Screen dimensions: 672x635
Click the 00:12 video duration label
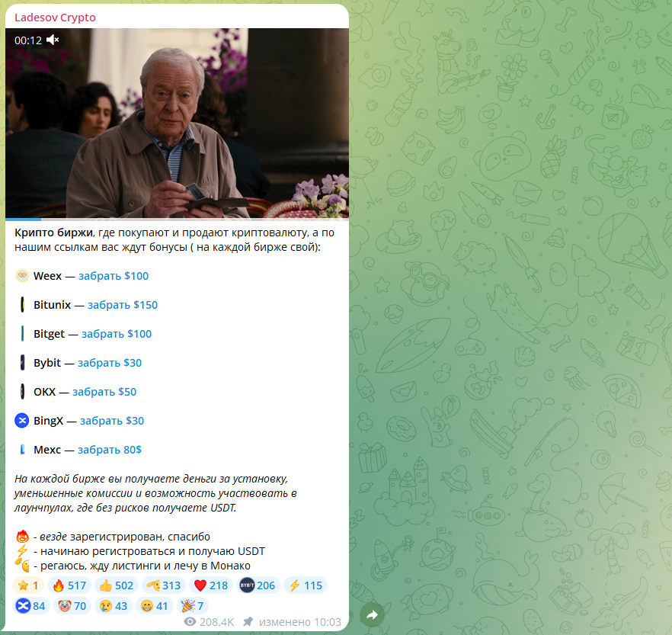click(x=28, y=40)
